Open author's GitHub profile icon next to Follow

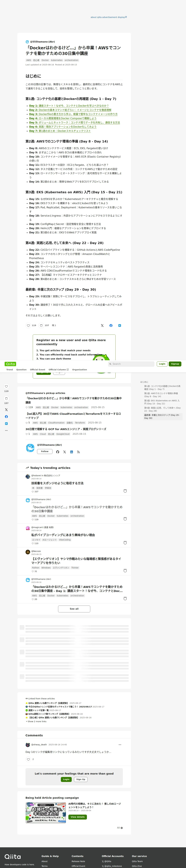[x=57, y=452]
